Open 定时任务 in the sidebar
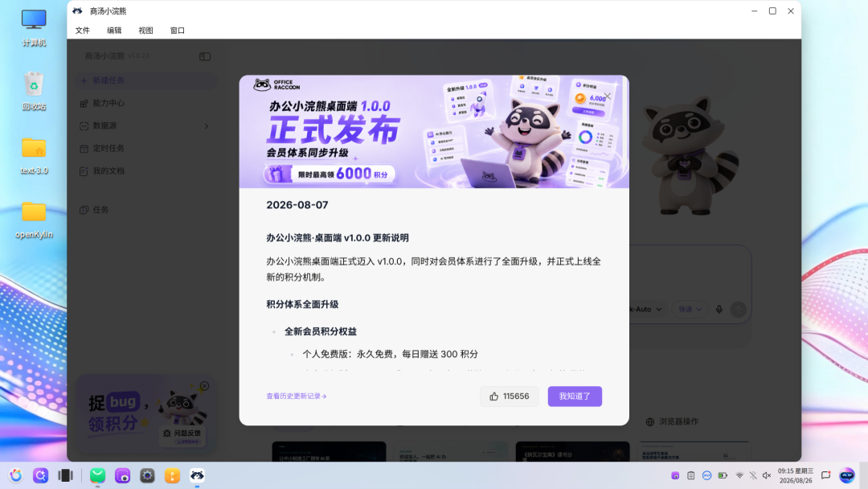Viewport: 868px width, 489px height. 145,149
